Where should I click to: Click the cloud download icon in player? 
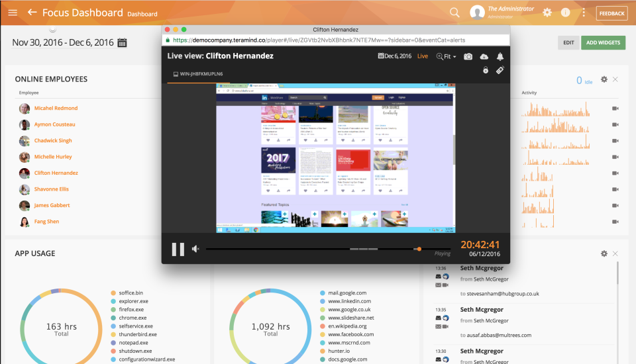(x=484, y=57)
